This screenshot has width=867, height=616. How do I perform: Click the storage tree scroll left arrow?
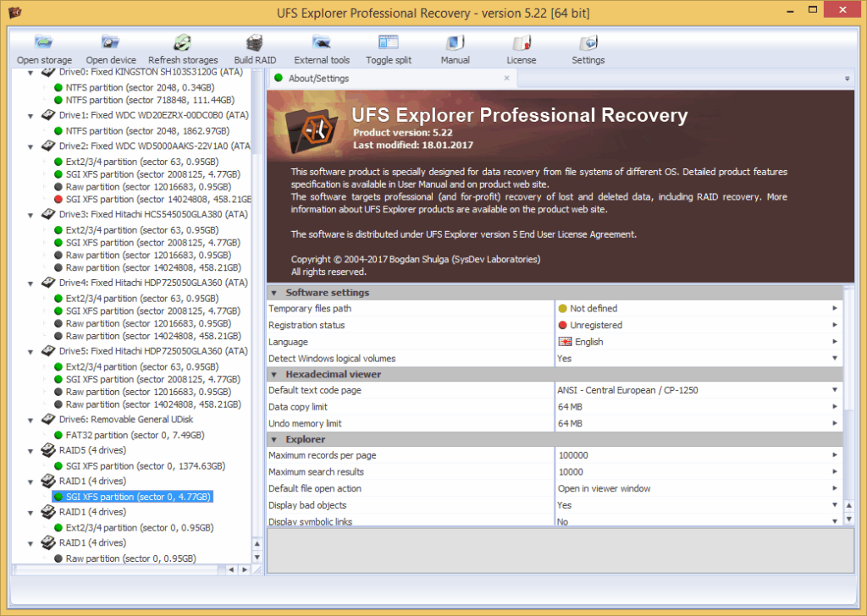pos(231,569)
